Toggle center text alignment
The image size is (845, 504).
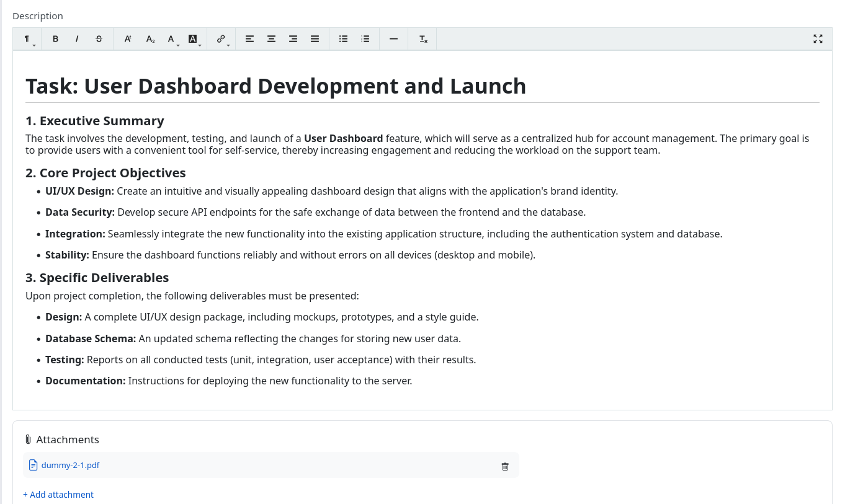click(271, 38)
